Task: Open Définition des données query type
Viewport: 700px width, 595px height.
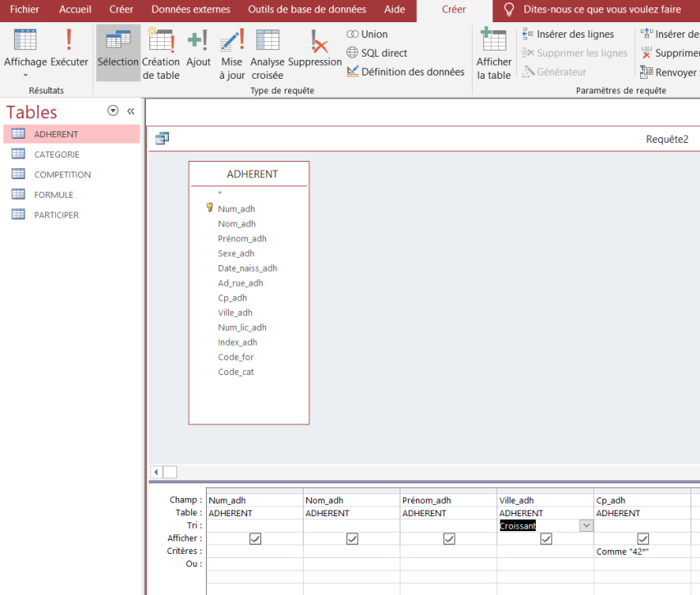Action: pyautogui.click(x=405, y=71)
